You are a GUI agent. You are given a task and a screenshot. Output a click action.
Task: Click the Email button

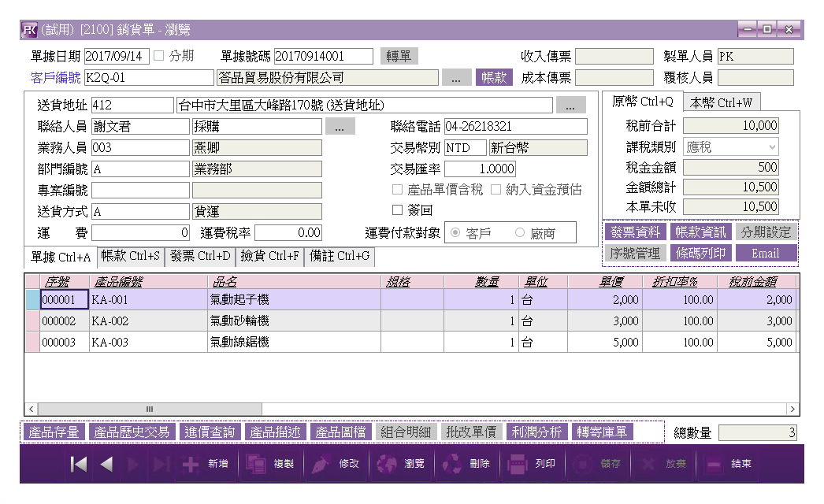(766, 254)
